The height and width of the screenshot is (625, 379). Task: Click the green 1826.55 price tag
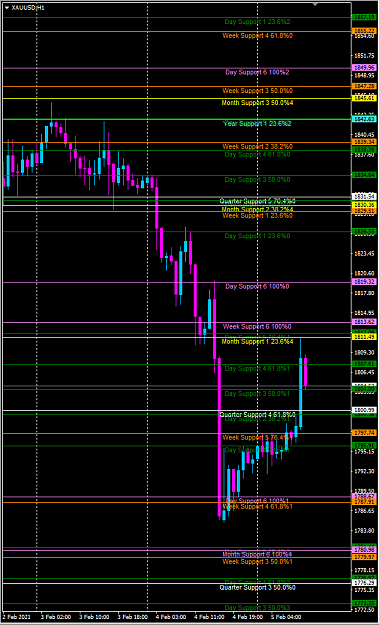click(363, 231)
